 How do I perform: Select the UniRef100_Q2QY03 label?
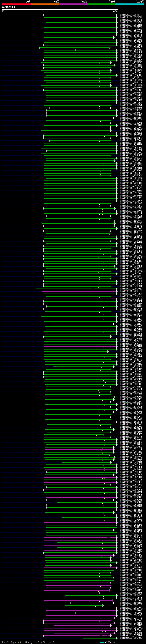point(131,276)
